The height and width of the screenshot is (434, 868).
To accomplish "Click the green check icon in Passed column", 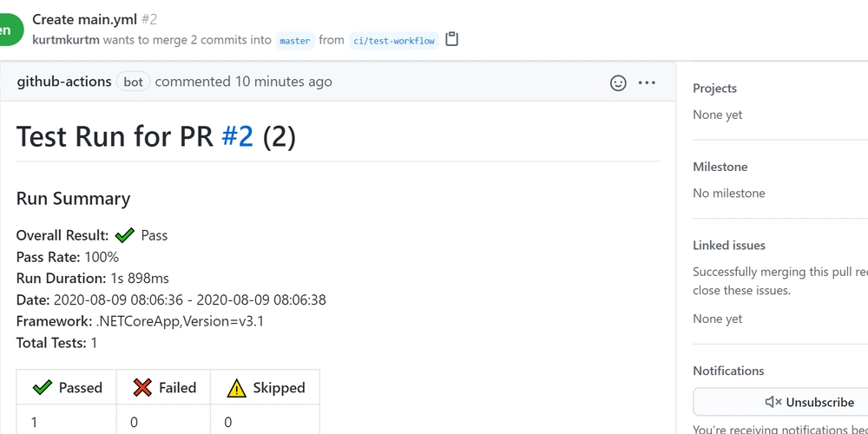I will point(42,387).
